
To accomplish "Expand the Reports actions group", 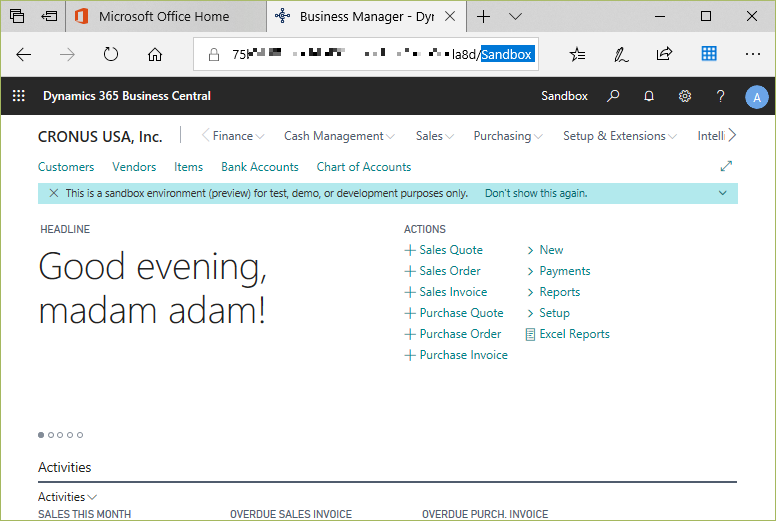I will click(553, 292).
